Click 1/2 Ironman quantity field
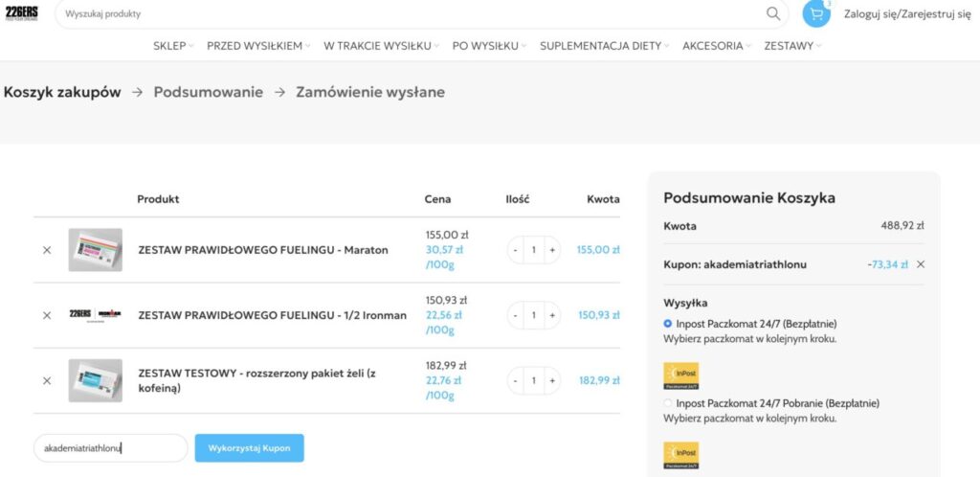980x477 pixels. 534,315
